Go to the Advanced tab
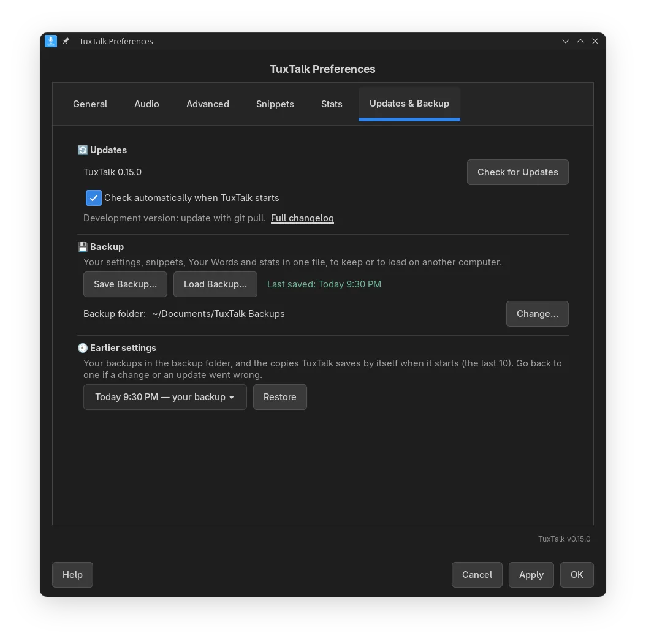 (208, 104)
